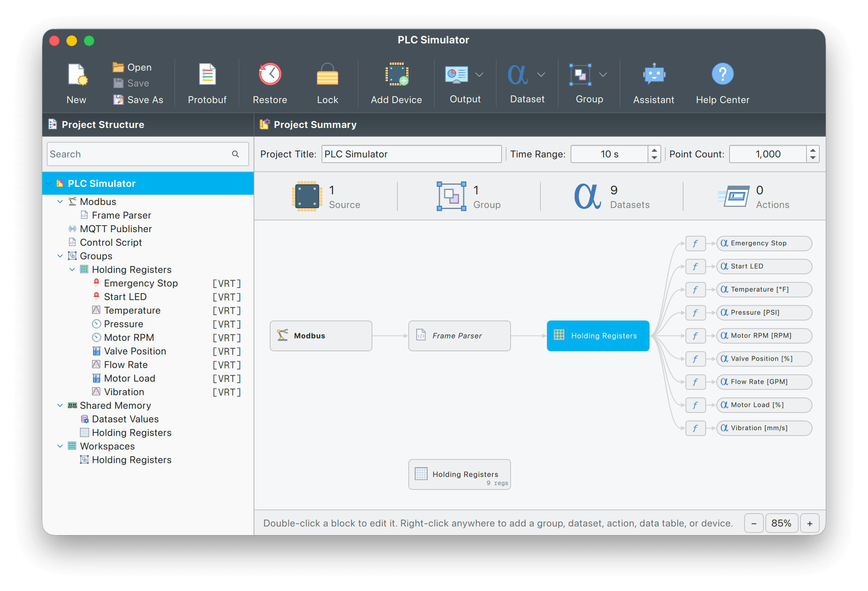
Task: Click the Source chip summary icon
Action: pos(307,196)
